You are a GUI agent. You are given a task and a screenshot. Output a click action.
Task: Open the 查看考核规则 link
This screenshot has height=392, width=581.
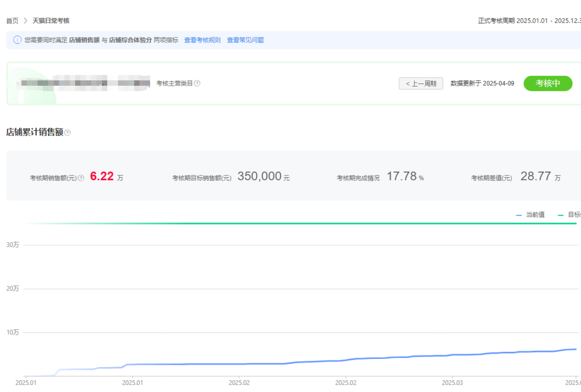point(202,40)
